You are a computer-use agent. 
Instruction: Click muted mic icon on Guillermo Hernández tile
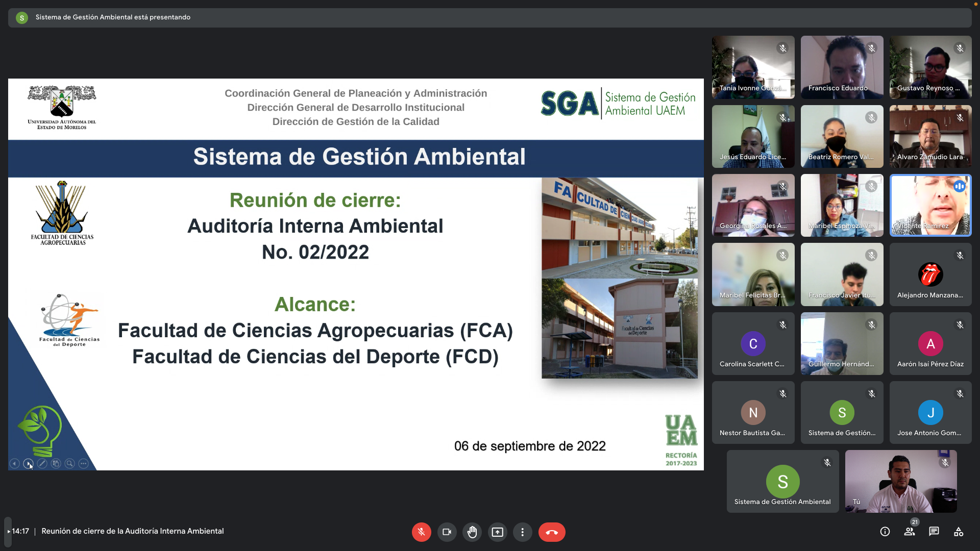871,324
